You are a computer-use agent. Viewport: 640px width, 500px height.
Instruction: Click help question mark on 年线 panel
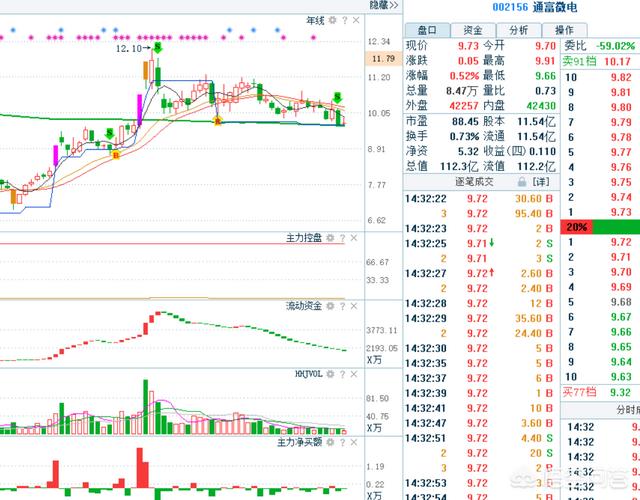click(x=343, y=20)
